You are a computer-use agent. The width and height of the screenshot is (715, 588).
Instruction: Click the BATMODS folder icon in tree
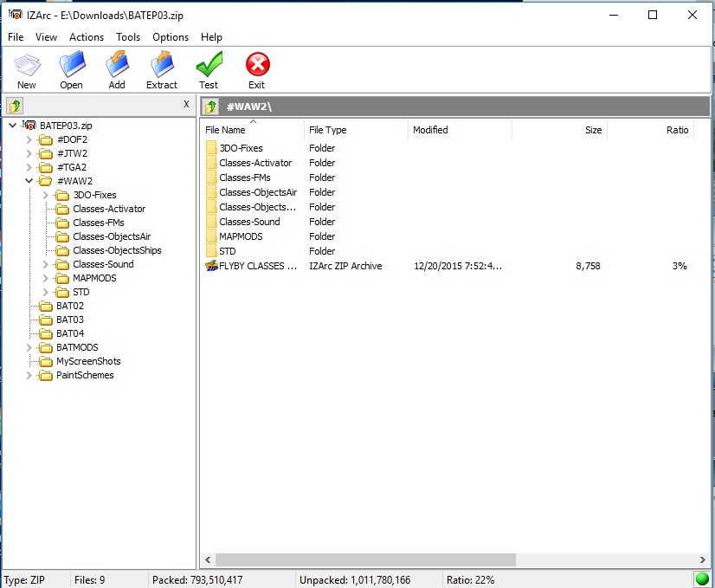[x=46, y=347]
